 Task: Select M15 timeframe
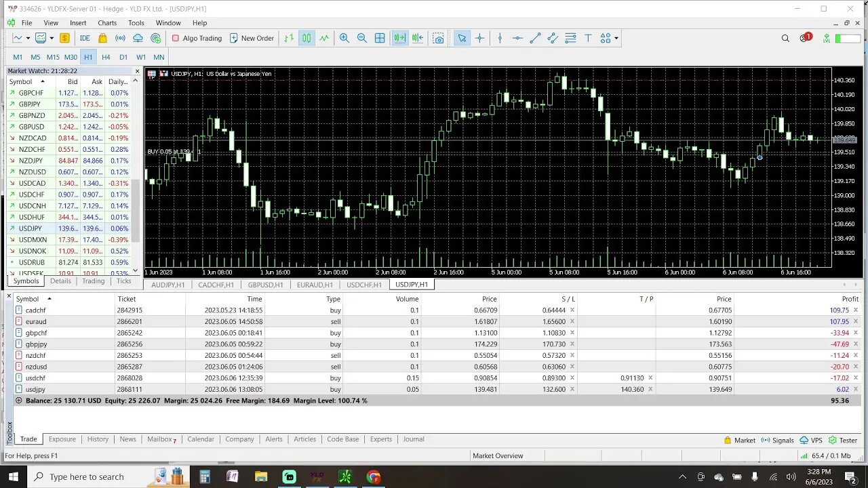(53, 57)
